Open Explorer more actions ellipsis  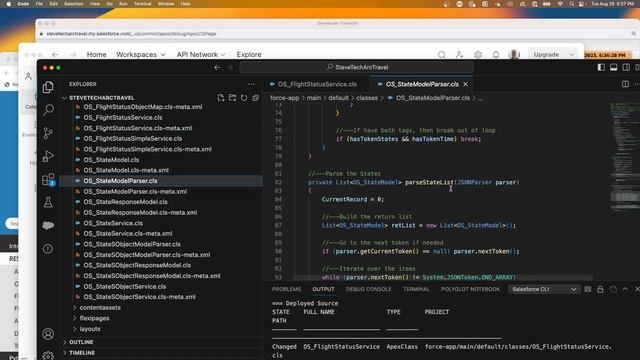click(251, 84)
